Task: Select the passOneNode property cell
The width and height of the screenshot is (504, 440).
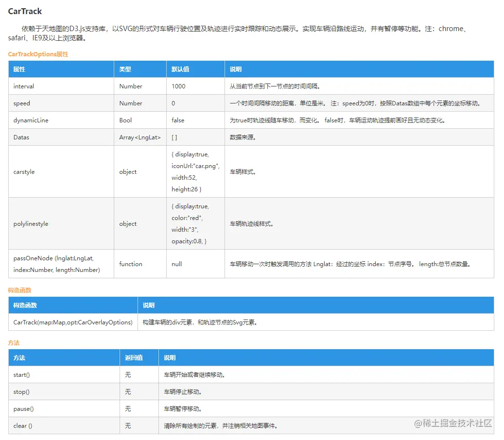Action: pos(61,264)
